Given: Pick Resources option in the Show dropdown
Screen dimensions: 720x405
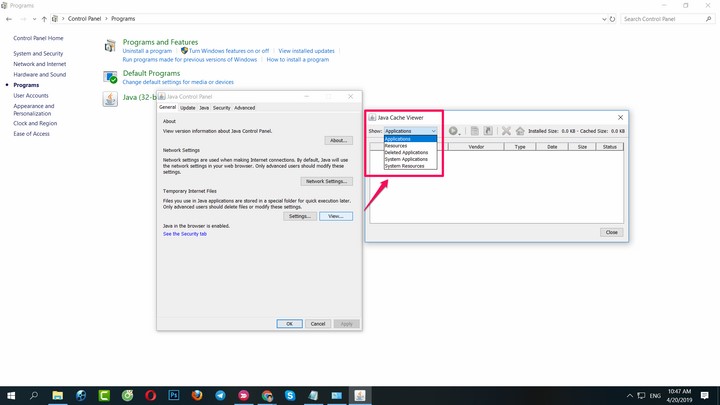Looking at the screenshot, I should [x=396, y=146].
